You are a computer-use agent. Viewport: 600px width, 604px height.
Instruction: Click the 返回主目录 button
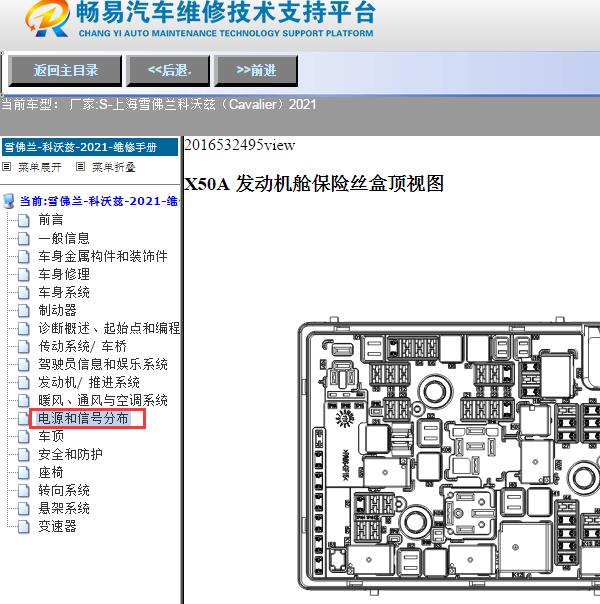(x=65, y=70)
